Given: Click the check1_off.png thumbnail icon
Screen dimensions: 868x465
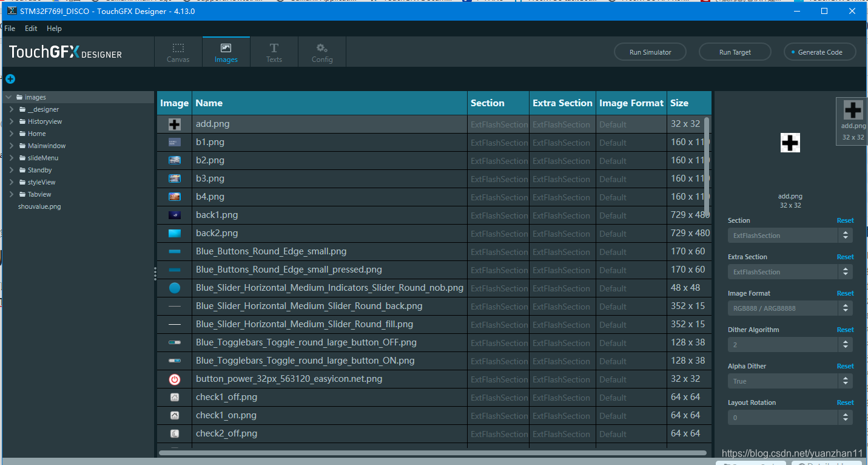Looking at the screenshot, I should [x=175, y=398].
